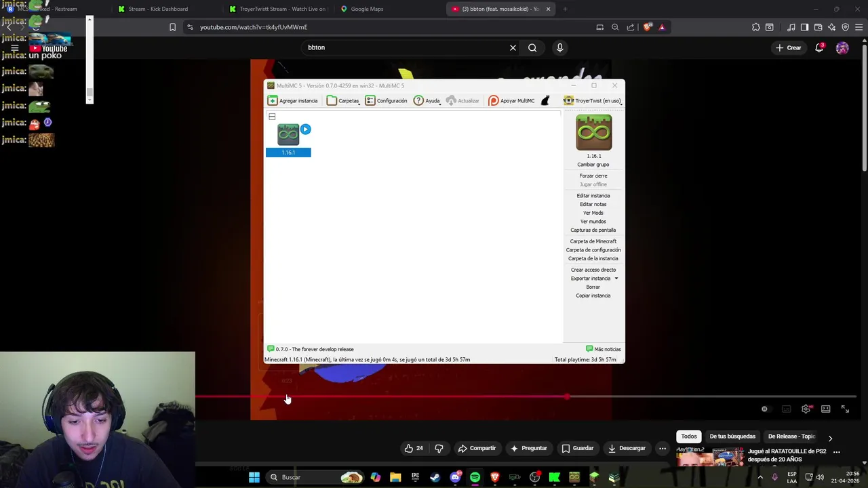Viewport: 868px width, 488px height.
Task: Open Carpeta de Minecraft
Action: pos(593,241)
